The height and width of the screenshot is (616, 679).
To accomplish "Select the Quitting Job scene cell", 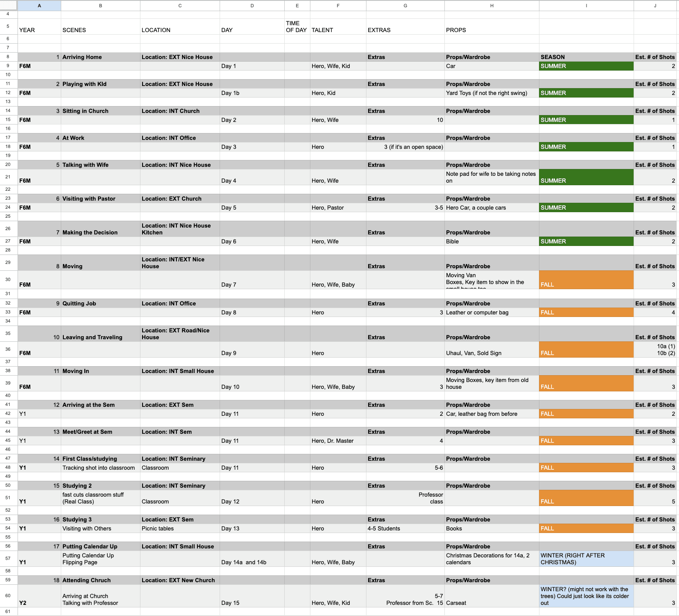I will pyautogui.click(x=101, y=303).
